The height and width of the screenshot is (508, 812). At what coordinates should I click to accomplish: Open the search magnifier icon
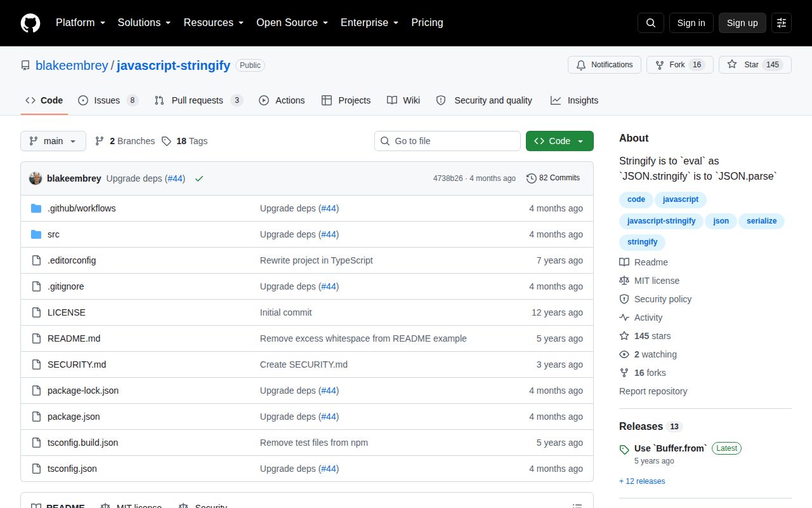651,23
